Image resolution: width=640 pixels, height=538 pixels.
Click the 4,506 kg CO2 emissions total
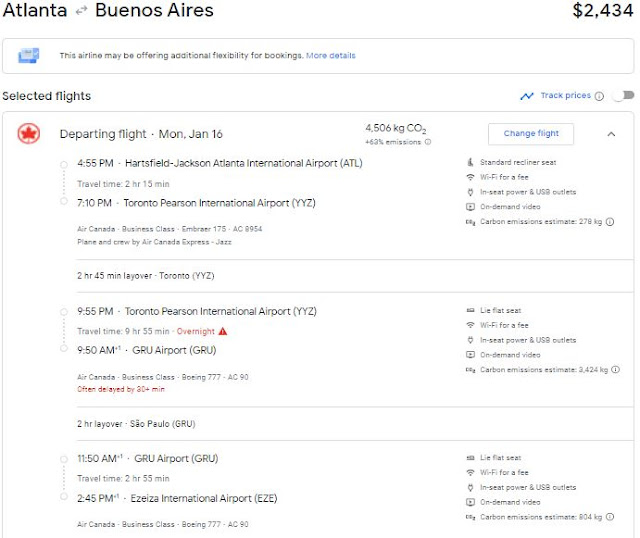pos(396,129)
